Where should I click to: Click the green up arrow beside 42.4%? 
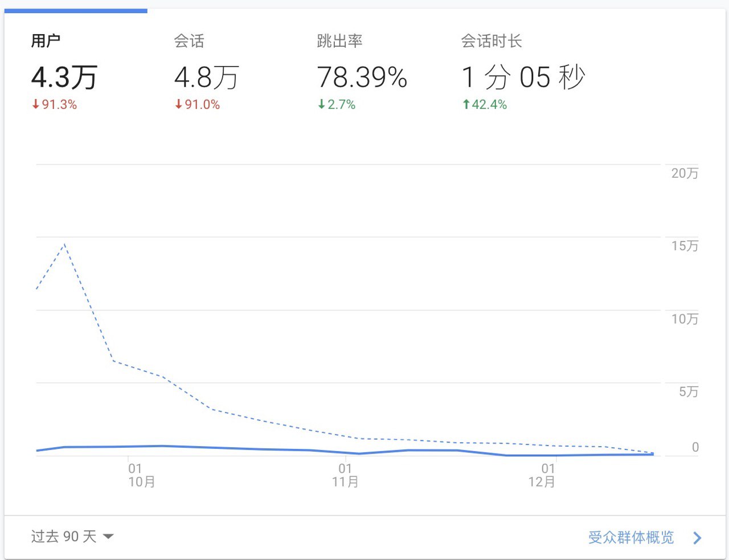coord(466,104)
